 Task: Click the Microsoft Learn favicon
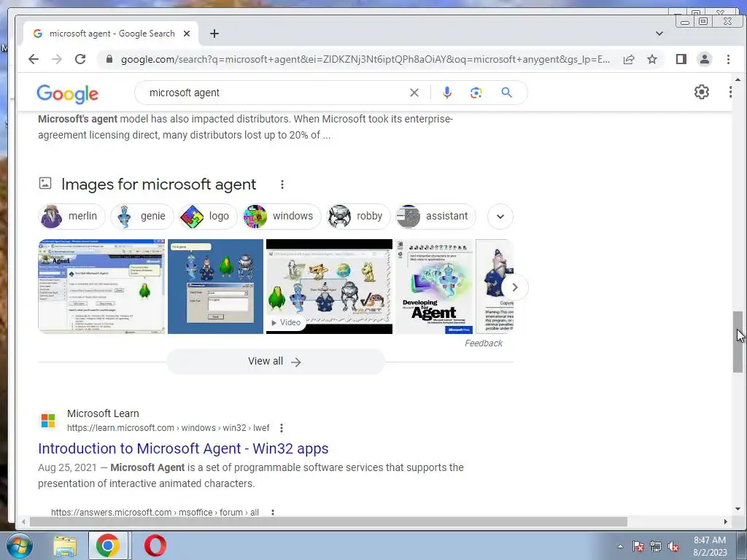pyautogui.click(x=48, y=421)
